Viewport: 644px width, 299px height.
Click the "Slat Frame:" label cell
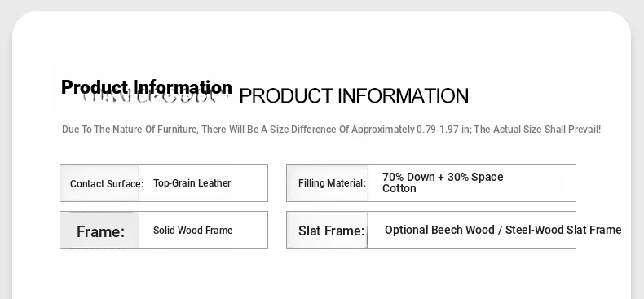tap(328, 231)
